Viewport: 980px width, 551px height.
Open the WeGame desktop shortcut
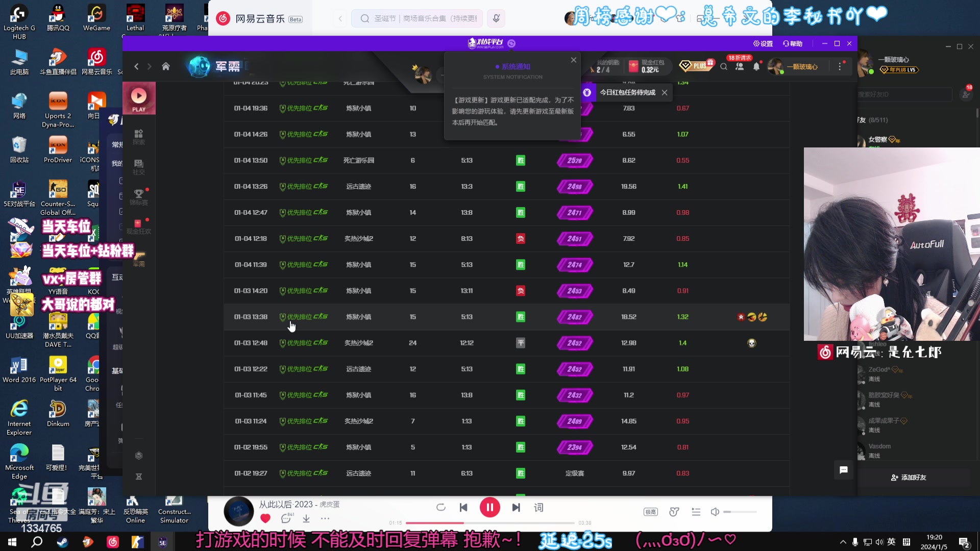96,18
